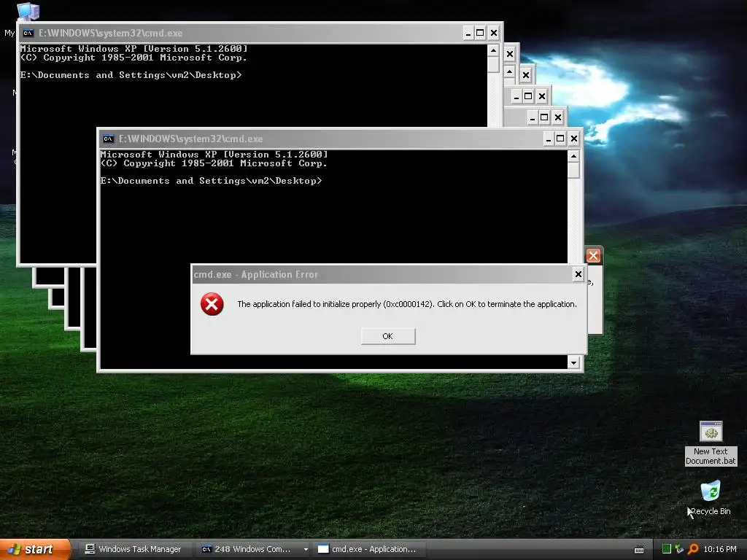Close the rear top-left cmd.exe window
The width and height of the screenshot is (747, 560).
click(494, 34)
